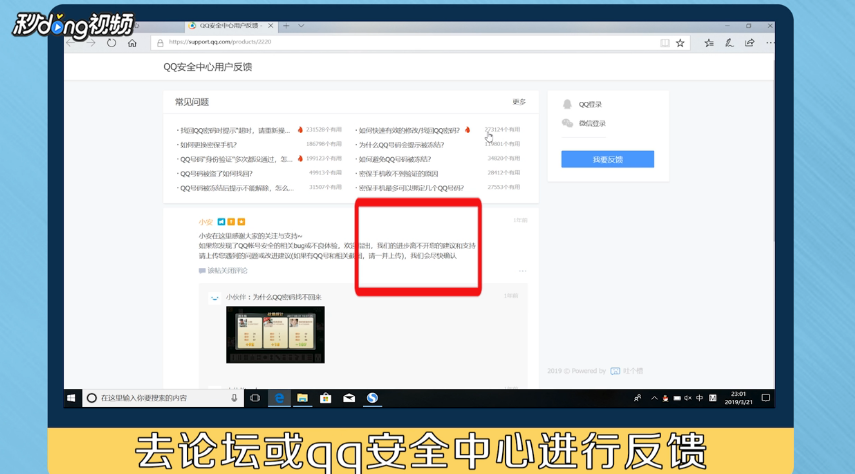Open Task View from the taskbar
The image size is (855, 474).
(255, 398)
